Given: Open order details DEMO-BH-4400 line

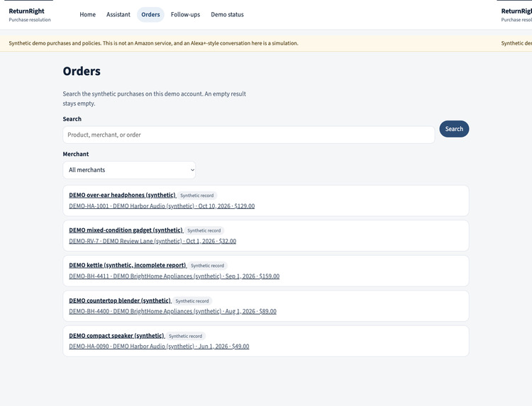Looking at the screenshot, I should (172, 311).
